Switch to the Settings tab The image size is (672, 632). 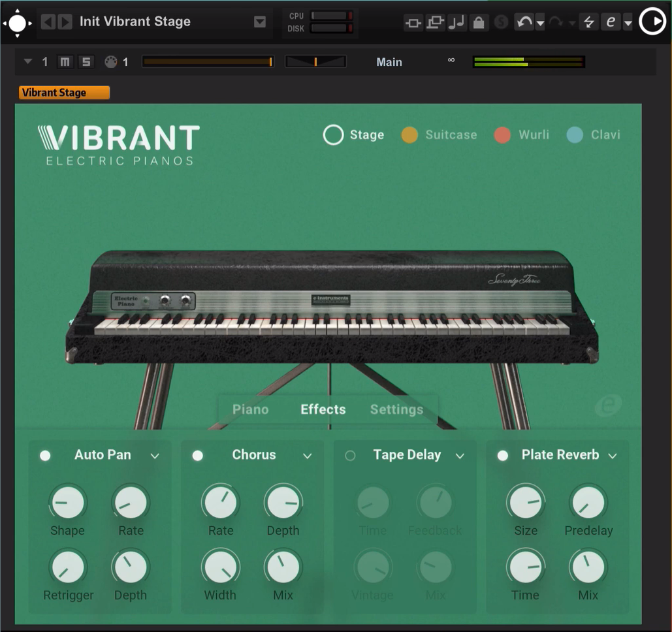(397, 409)
